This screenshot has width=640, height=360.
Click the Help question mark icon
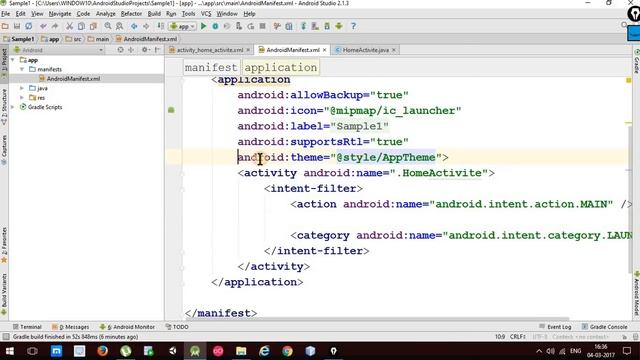click(353, 26)
